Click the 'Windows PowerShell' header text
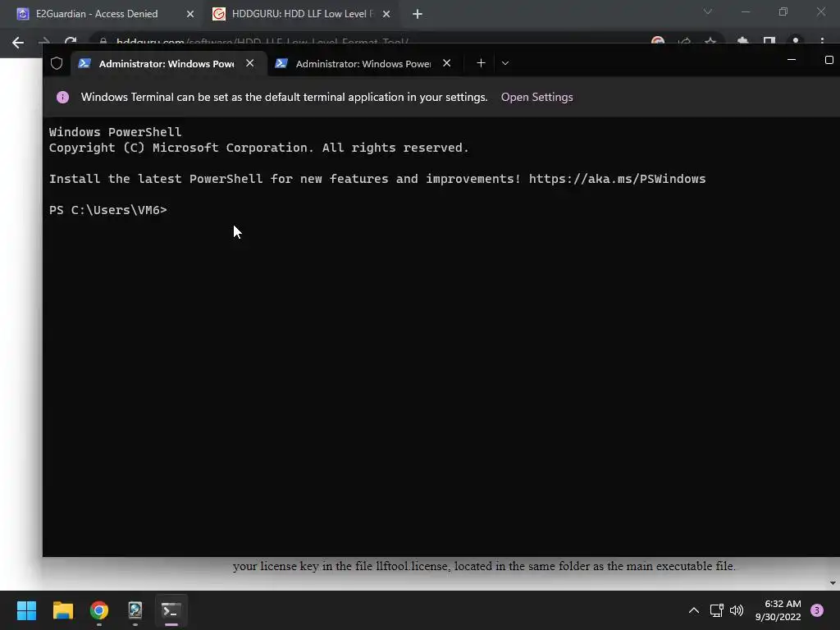 click(115, 132)
